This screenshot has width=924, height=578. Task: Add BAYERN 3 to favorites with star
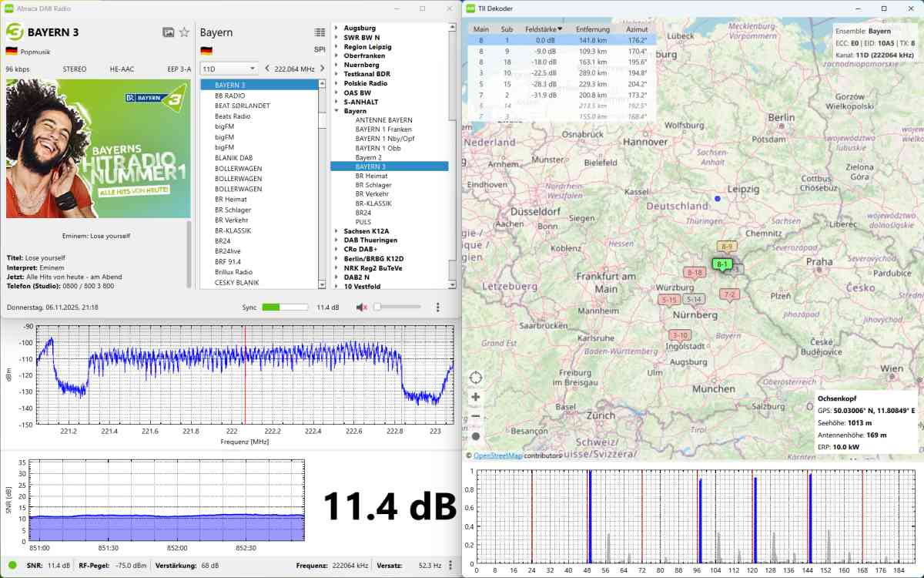184,32
